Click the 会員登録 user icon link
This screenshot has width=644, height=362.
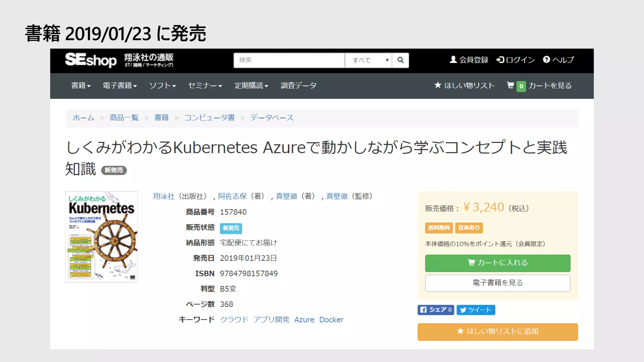pyautogui.click(x=469, y=60)
